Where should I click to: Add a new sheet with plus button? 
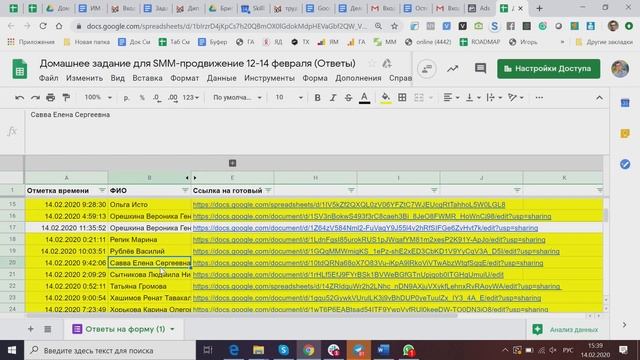[31, 329]
